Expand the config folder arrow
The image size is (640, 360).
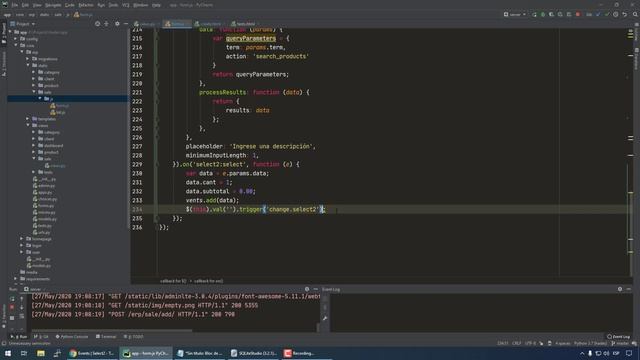click(16, 39)
